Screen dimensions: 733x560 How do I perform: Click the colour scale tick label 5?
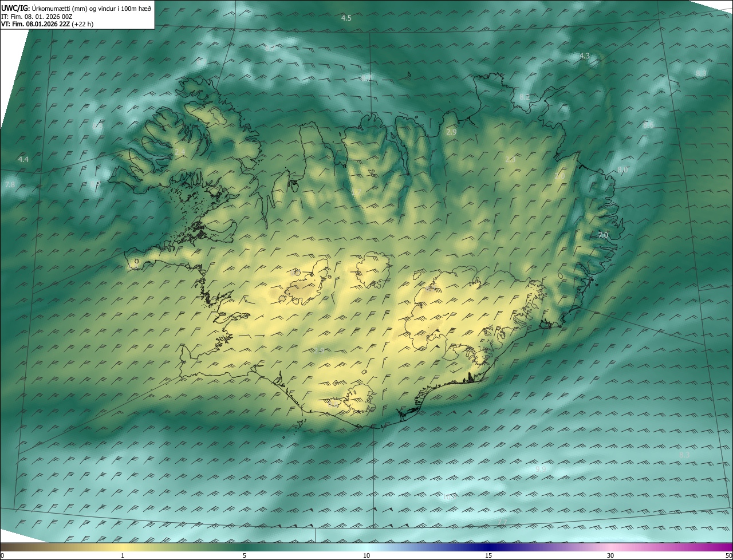click(245, 555)
